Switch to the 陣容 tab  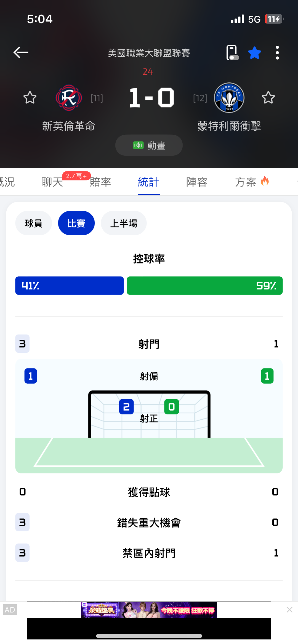pos(197,182)
